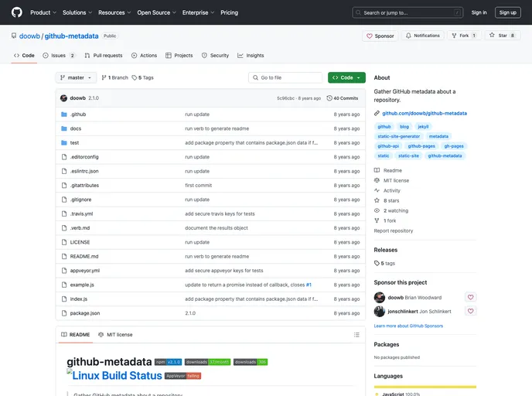Focus the Search or jump to field
The height and width of the screenshot is (396, 532).
click(408, 12)
